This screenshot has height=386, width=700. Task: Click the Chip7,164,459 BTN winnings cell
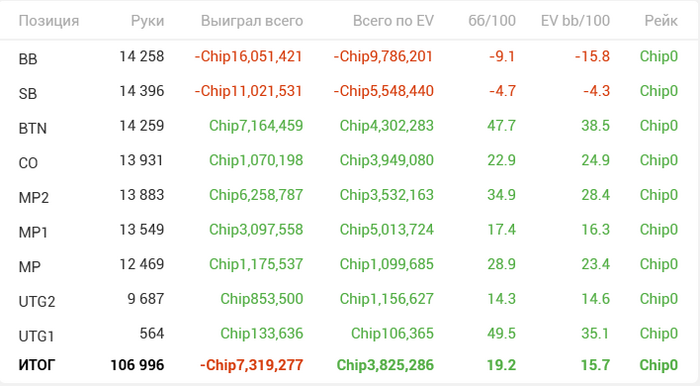[256, 125]
